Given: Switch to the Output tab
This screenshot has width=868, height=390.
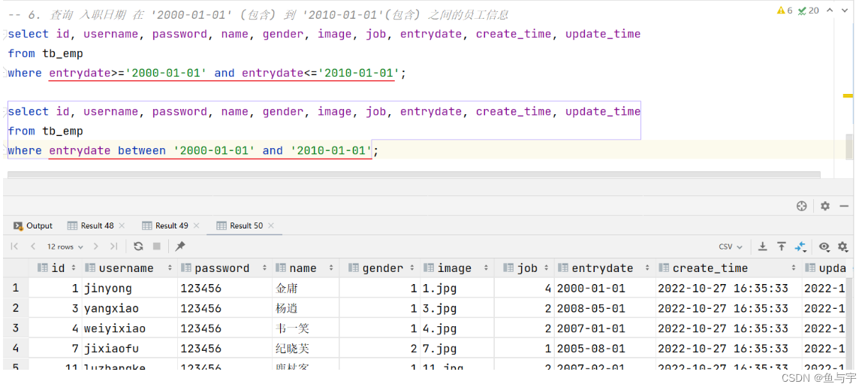Looking at the screenshot, I should click(32, 225).
